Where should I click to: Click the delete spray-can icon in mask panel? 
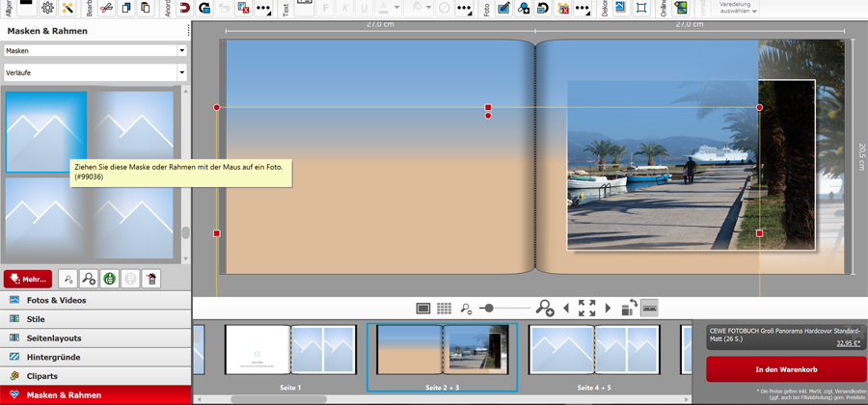(x=150, y=279)
